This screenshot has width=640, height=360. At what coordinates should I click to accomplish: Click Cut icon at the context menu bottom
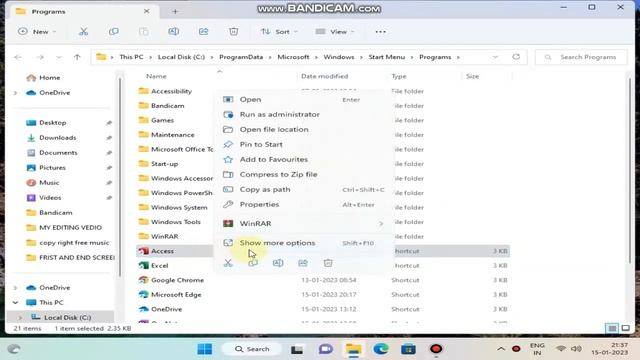click(228, 263)
